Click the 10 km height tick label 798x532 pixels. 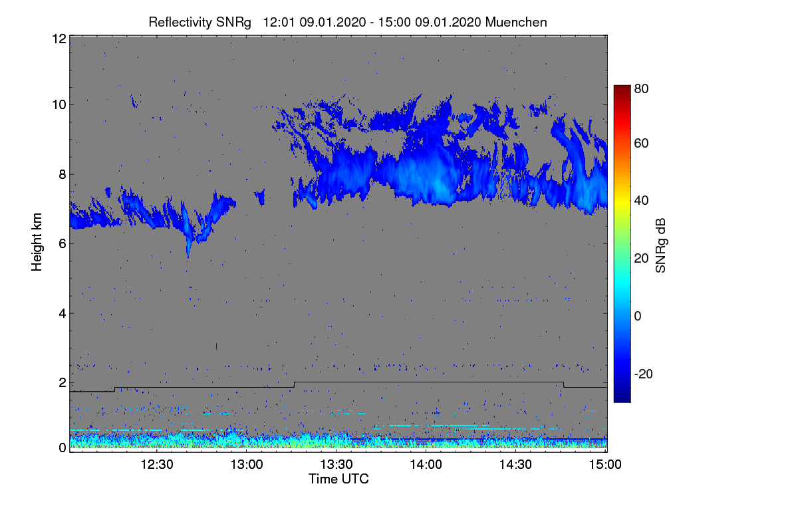[x=58, y=104]
